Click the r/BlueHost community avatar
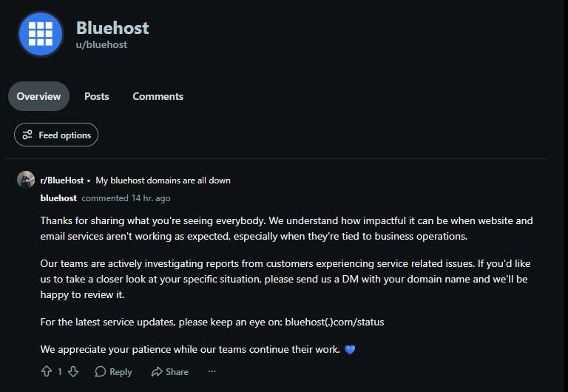568x392 pixels. 26,180
